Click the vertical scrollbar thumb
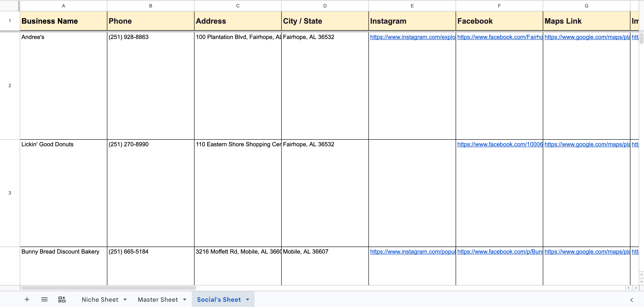The image size is (644, 307). click(642, 38)
